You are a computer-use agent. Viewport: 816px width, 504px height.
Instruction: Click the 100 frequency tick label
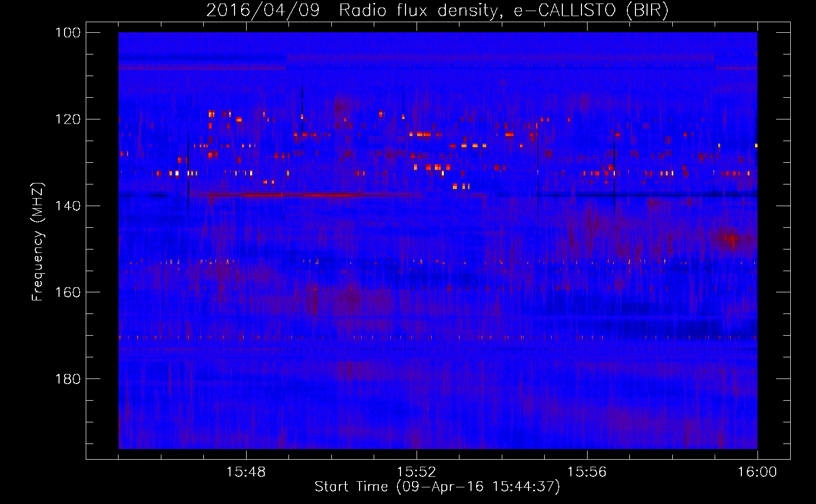68,33
